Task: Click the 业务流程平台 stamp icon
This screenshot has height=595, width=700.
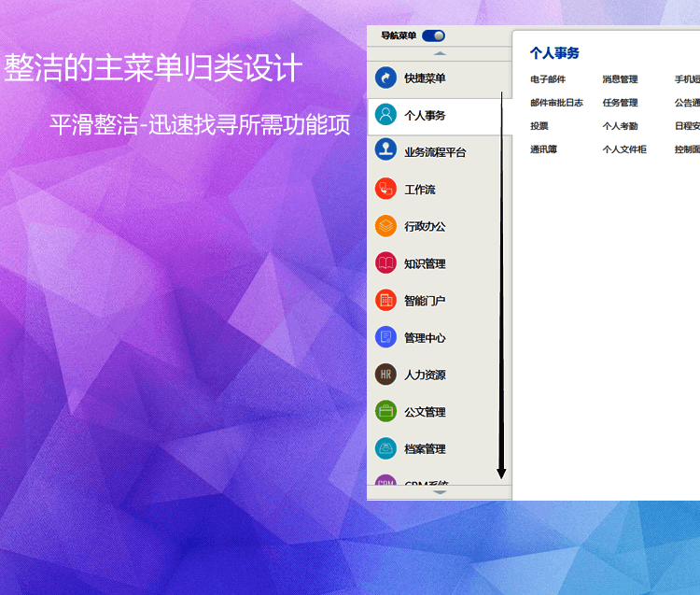Action: click(385, 150)
